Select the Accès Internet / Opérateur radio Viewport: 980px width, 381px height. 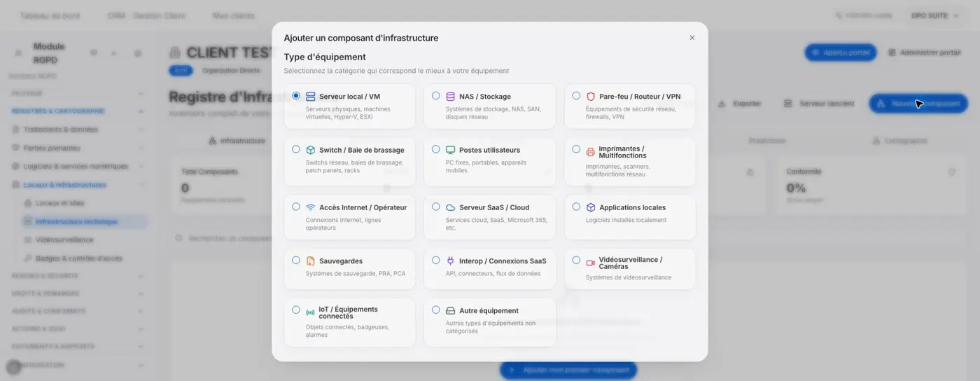click(x=296, y=207)
